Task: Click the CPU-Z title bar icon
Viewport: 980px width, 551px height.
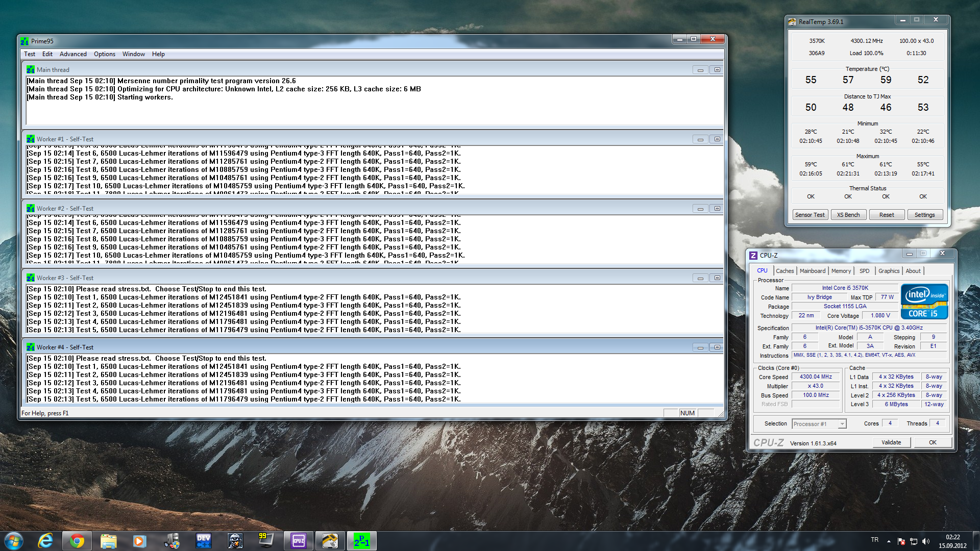Action: point(753,256)
